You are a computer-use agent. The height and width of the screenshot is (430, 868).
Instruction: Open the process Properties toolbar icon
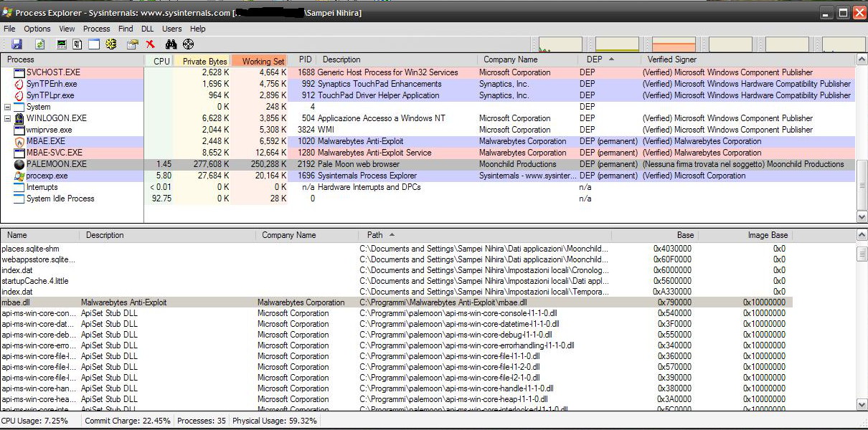[x=133, y=44]
